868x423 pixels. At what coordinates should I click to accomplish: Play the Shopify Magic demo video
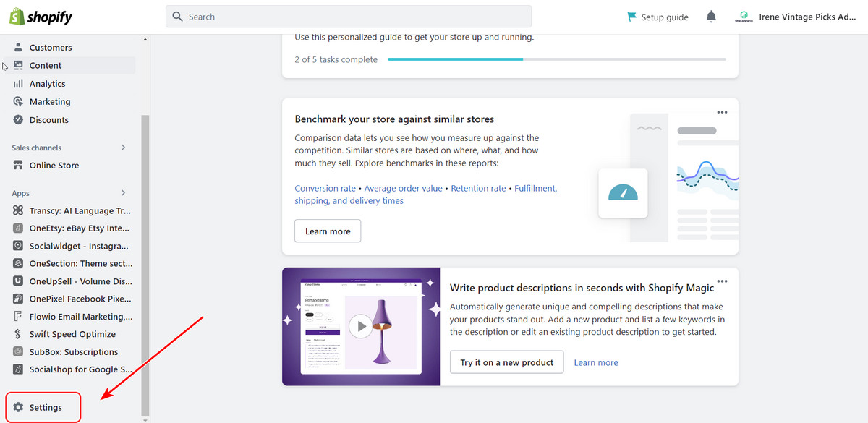coord(360,327)
